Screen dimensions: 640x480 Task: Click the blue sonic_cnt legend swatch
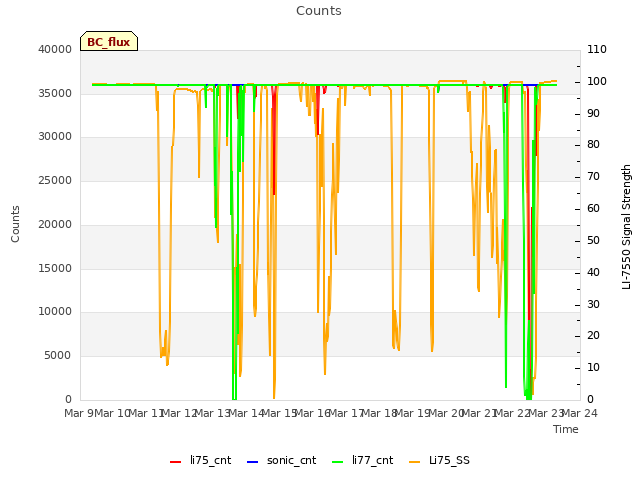pyautogui.click(x=253, y=462)
